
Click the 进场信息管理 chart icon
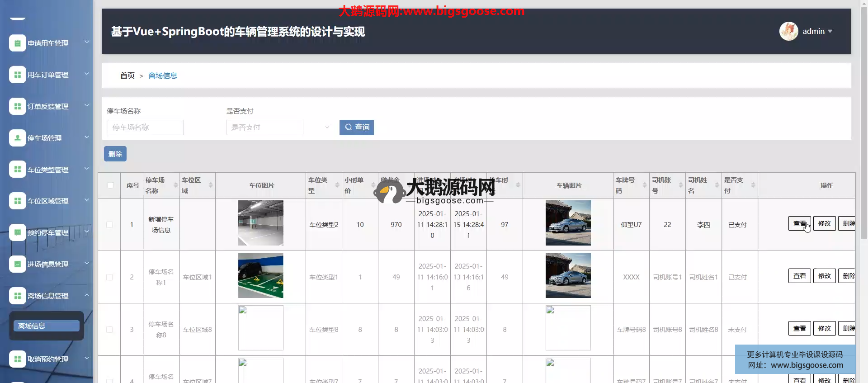coord(17,264)
